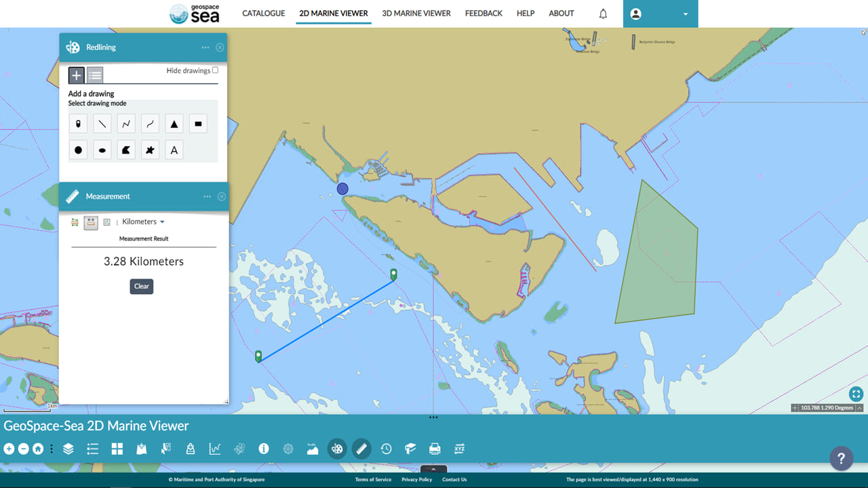Open the help question mark button
The width and height of the screenshot is (868, 488).
(842, 457)
